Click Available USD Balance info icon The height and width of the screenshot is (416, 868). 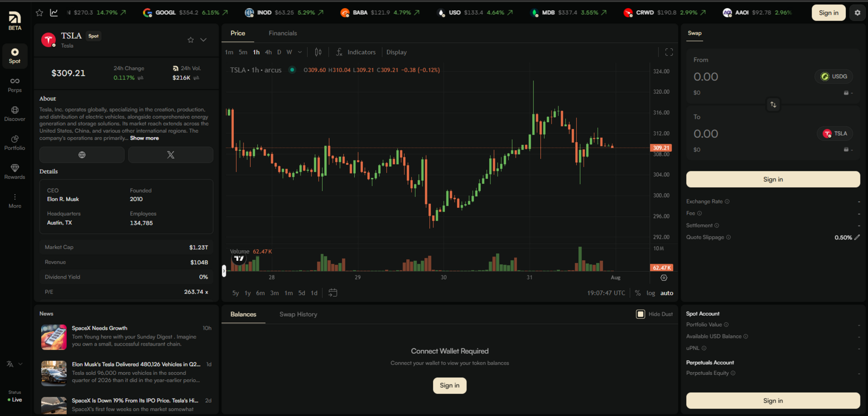point(745,336)
